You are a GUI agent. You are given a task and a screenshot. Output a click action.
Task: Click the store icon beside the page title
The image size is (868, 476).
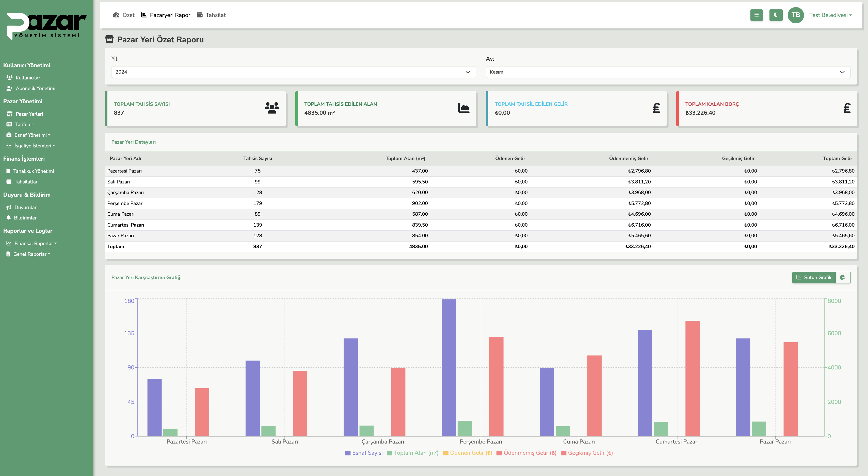pos(109,40)
